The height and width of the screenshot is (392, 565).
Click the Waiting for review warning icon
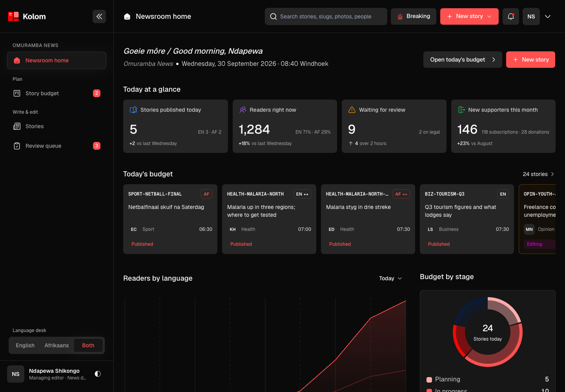pyautogui.click(x=352, y=110)
